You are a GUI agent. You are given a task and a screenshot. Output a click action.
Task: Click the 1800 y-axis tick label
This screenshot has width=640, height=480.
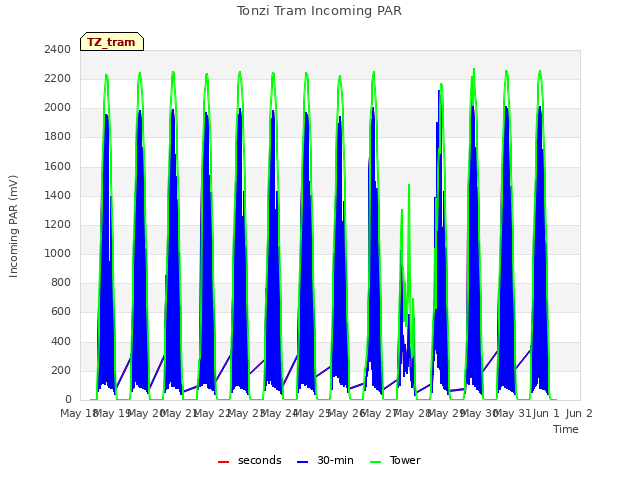pos(58,137)
